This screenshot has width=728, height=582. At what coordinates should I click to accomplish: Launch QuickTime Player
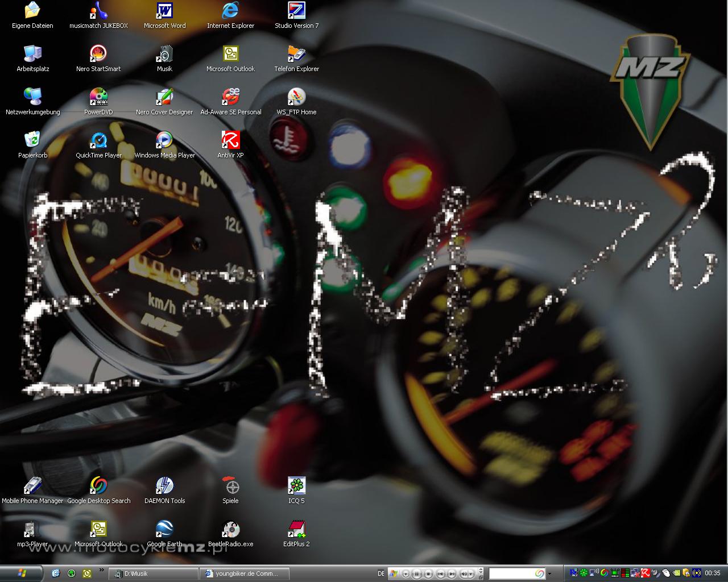pyautogui.click(x=98, y=145)
